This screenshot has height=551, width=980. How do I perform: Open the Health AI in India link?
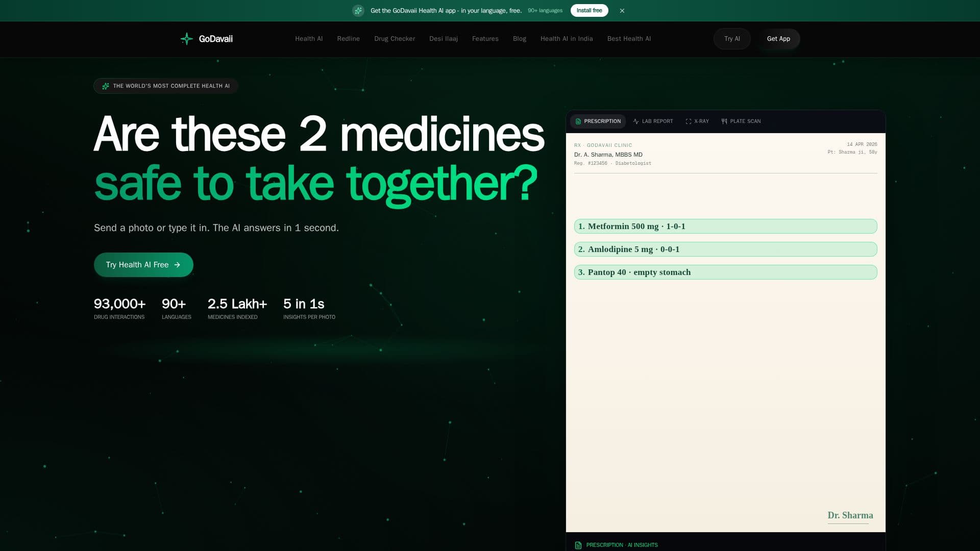click(567, 39)
